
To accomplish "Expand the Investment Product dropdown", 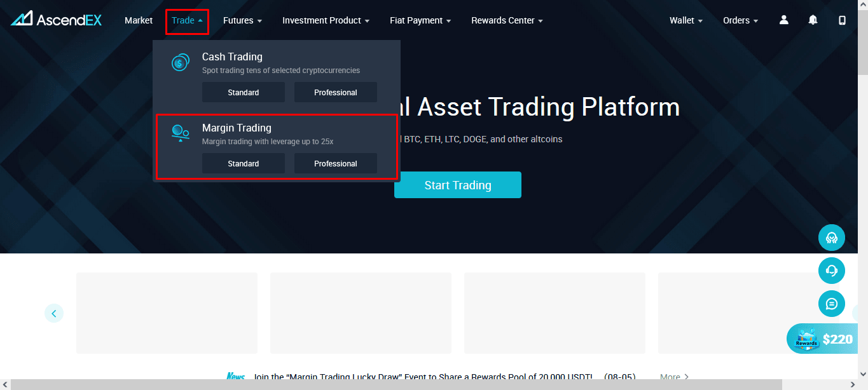I will point(326,20).
